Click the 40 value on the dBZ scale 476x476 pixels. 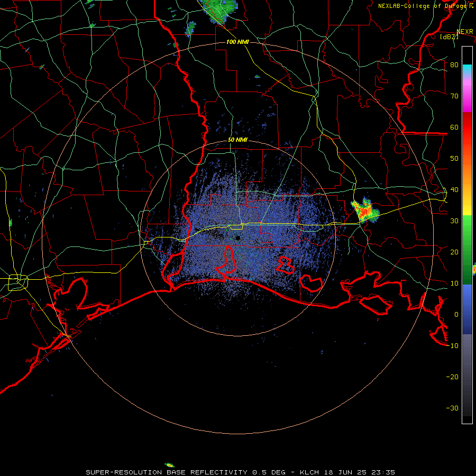454,190
